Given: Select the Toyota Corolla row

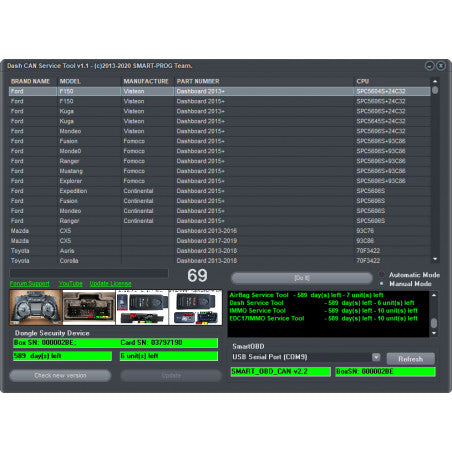Looking at the screenshot, I should point(220,260).
